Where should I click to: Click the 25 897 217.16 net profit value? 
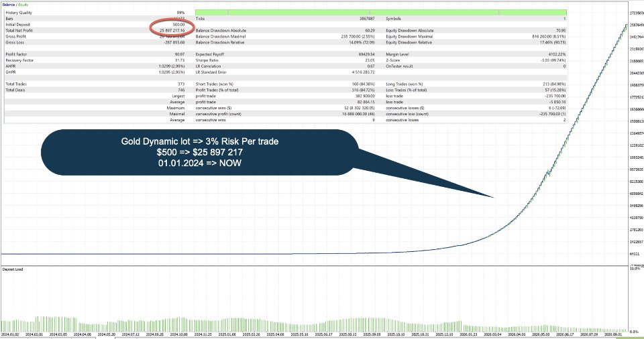172,30
